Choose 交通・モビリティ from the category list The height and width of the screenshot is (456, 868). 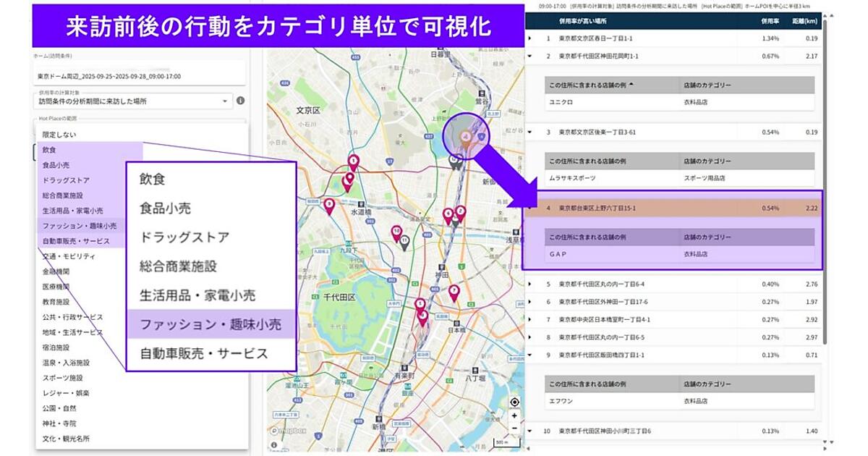tap(69, 256)
